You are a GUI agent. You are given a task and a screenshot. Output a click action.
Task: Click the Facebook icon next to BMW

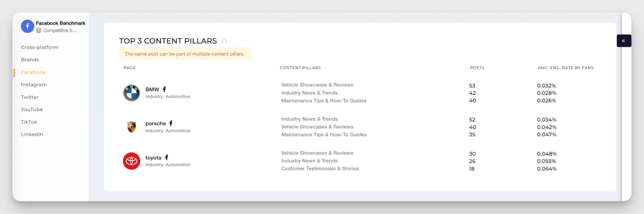[164, 89]
